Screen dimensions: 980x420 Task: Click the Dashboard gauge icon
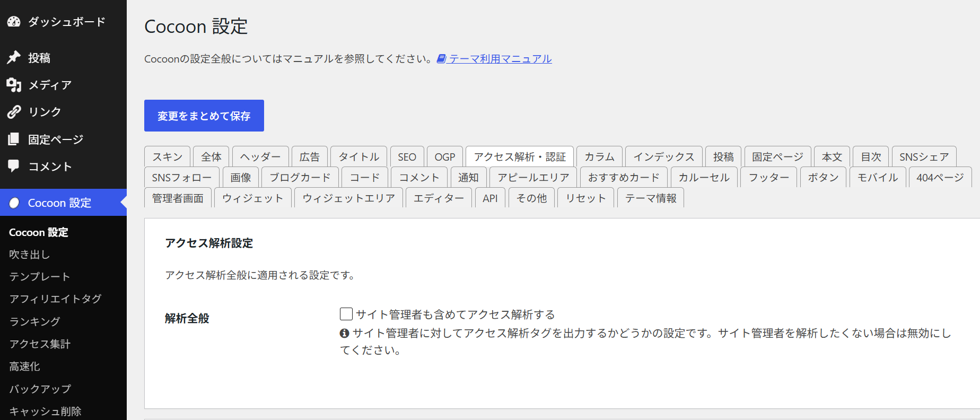[14, 22]
